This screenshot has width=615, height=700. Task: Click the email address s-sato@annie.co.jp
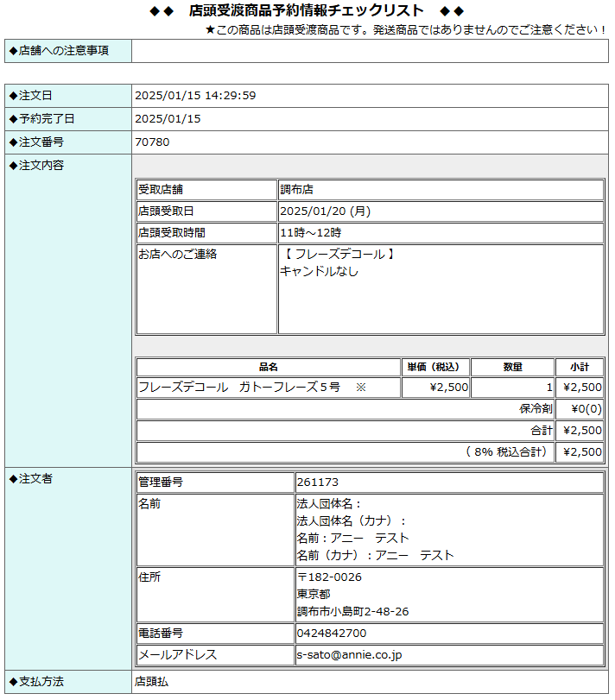coord(349,655)
